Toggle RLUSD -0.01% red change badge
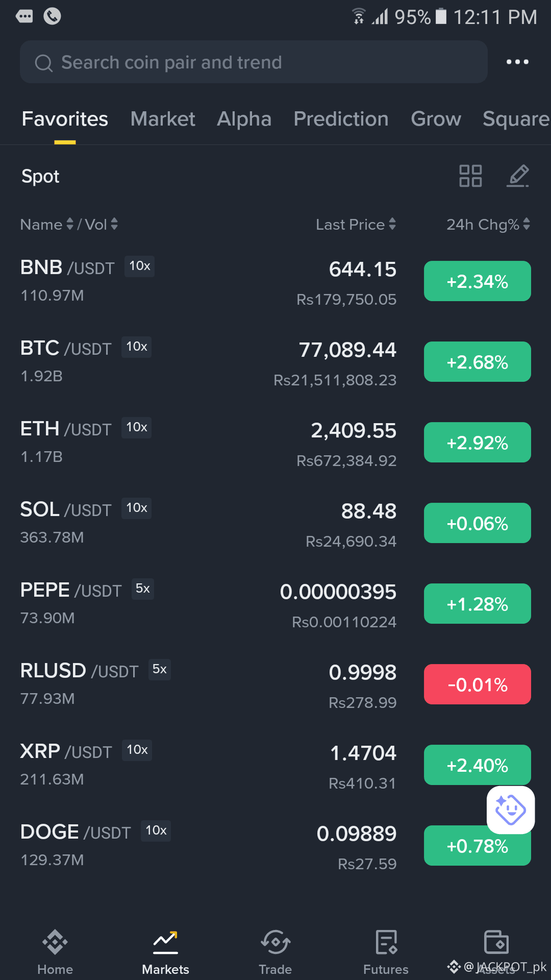 478,684
